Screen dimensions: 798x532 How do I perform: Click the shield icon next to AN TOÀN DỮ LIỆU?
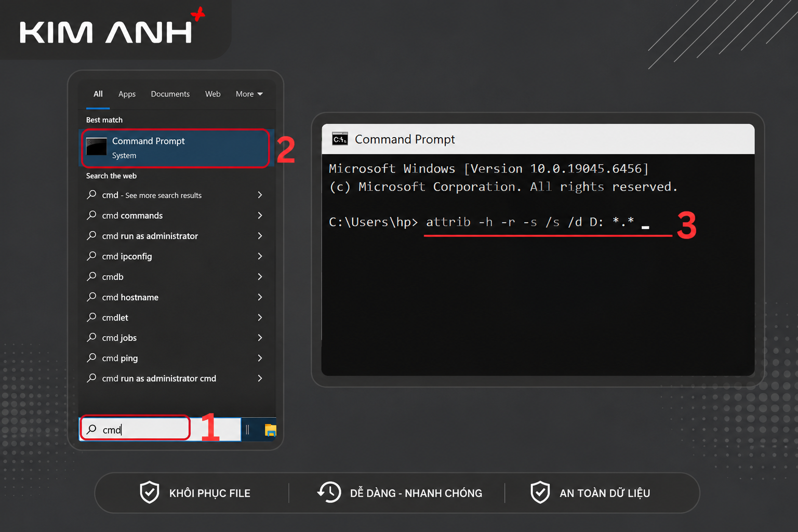click(540, 492)
